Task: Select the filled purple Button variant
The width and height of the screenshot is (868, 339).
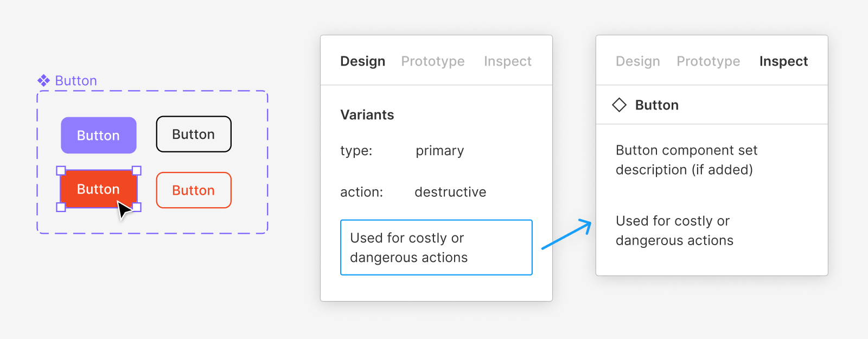Action: click(98, 135)
